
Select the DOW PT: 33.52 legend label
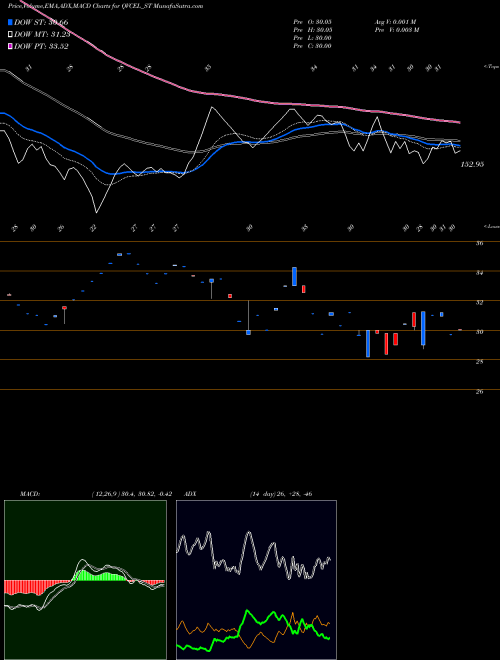(41, 46)
